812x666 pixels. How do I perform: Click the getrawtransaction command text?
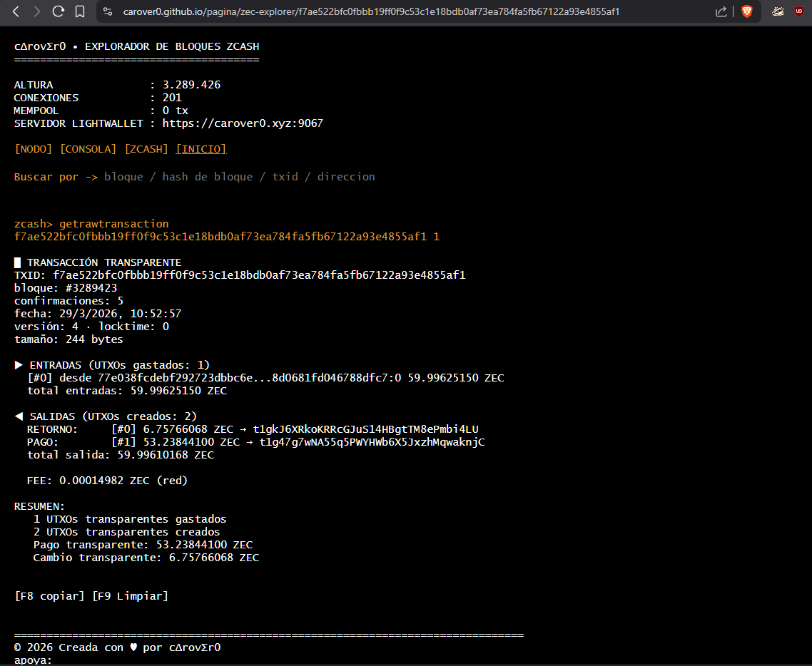pos(114,224)
